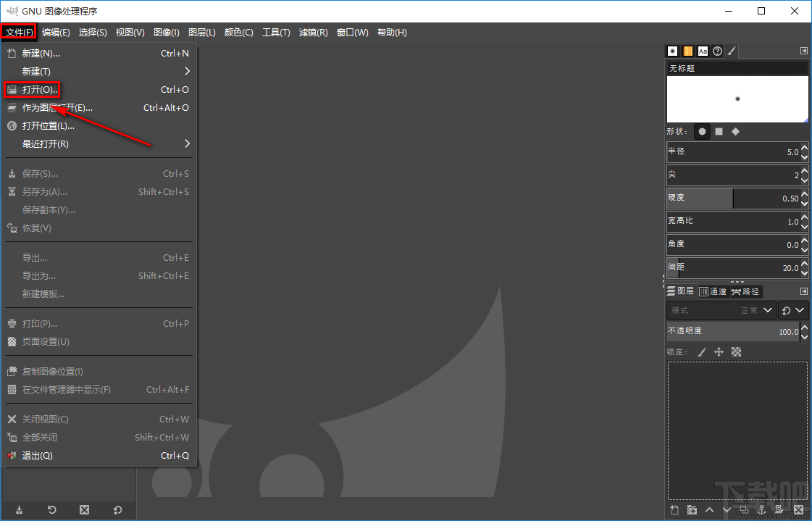Open the top dock configuration menu
812x521 pixels.
804,51
